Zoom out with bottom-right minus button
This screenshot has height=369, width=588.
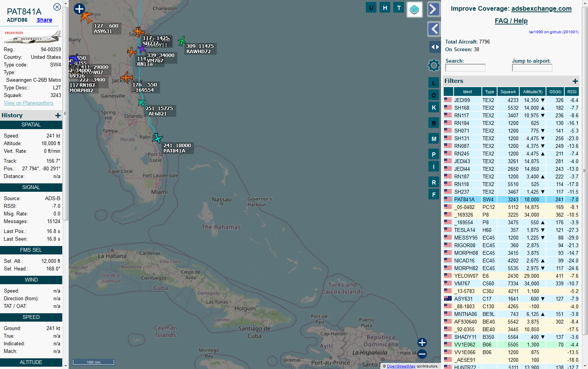click(422, 354)
